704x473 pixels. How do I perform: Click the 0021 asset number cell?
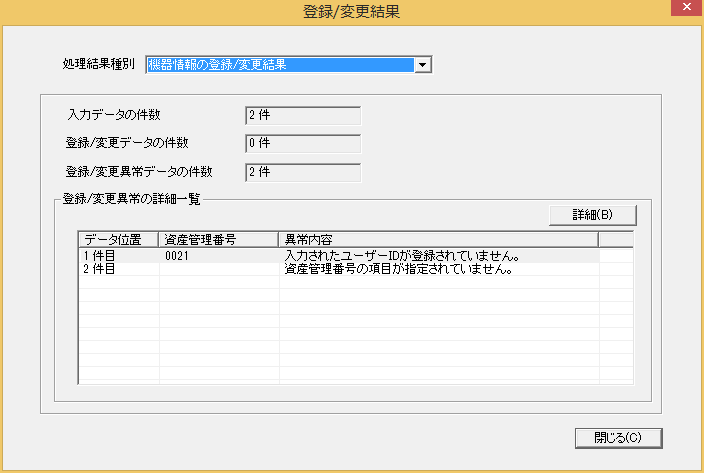(x=177, y=256)
